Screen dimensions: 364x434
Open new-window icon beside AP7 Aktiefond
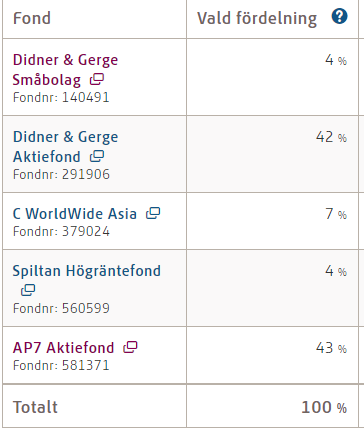pos(130,347)
